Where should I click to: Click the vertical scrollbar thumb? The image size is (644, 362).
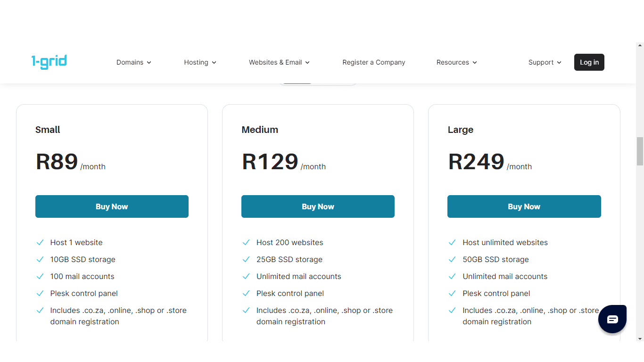(640, 151)
